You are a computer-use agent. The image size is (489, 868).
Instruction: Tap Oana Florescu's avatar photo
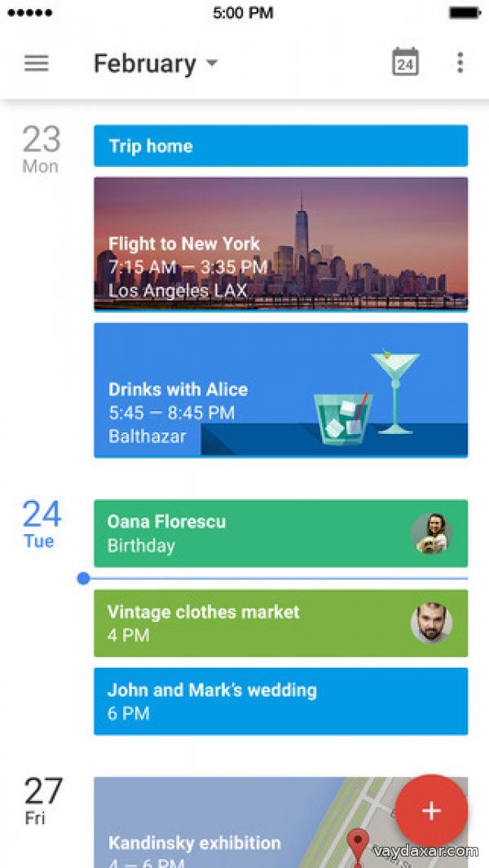(x=431, y=533)
